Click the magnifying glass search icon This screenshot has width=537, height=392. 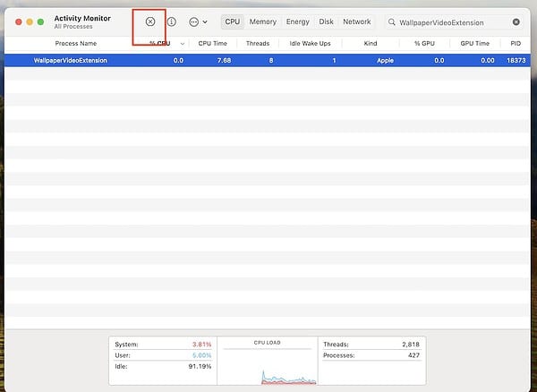pyautogui.click(x=392, y=21)
